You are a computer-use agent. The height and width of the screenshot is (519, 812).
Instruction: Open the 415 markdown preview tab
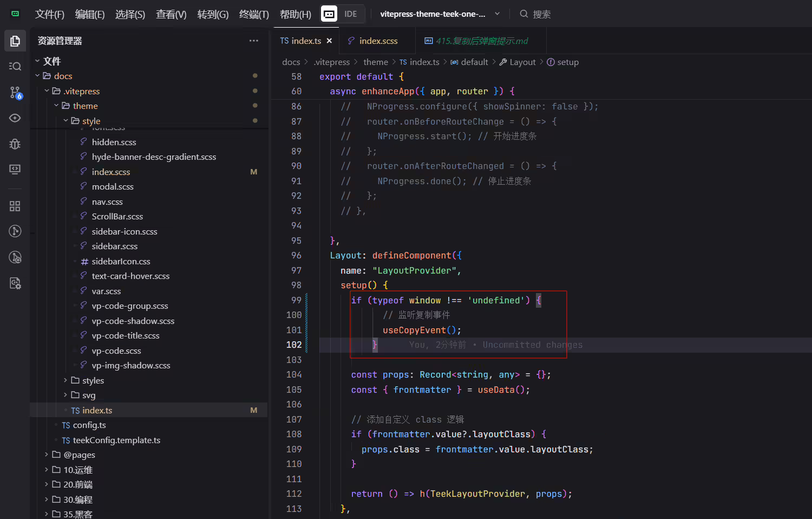pos(476,41)
